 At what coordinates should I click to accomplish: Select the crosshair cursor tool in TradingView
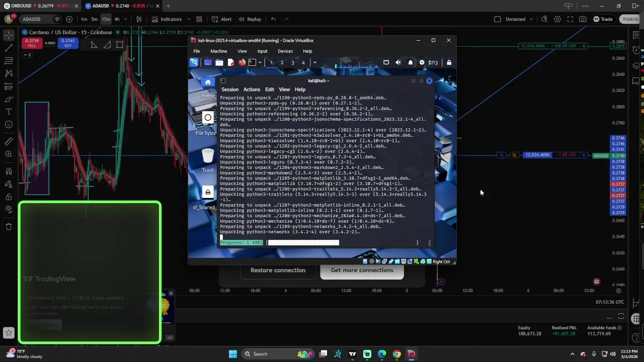coord(9,36)
